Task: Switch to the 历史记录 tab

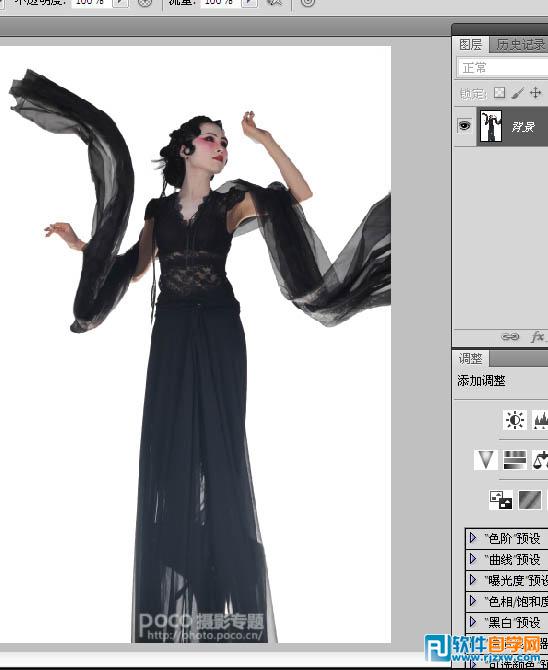Action: tap(521, 44)
